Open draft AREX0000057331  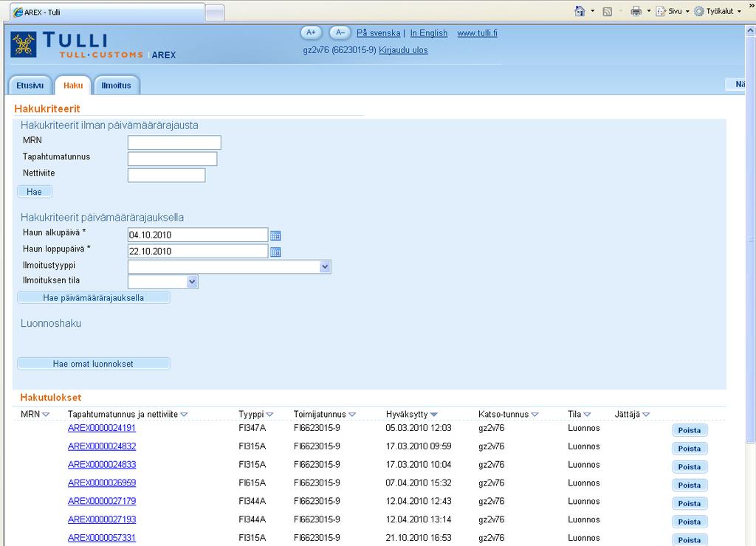pyautogui.click(x=102, y=538)
